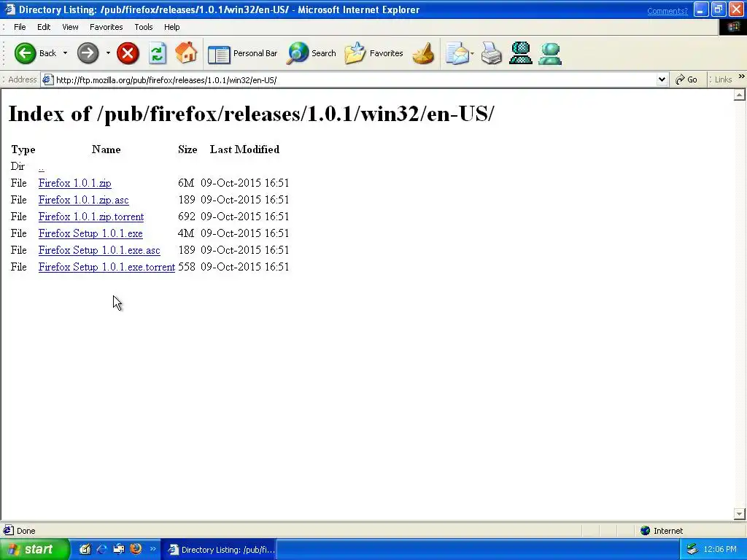Screen dimensions: 747x560
Task: Click the 12:06 PM taskbar clock
Action: pyautogui.click(x=720, y=550)
